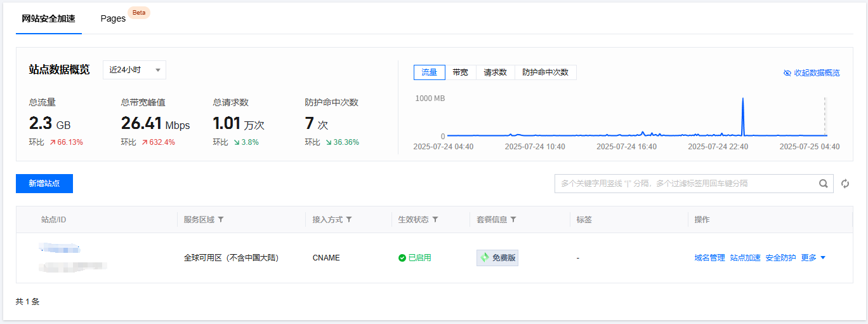
Task: Click the CNAME access method cell
Action: tap(326, 258)
